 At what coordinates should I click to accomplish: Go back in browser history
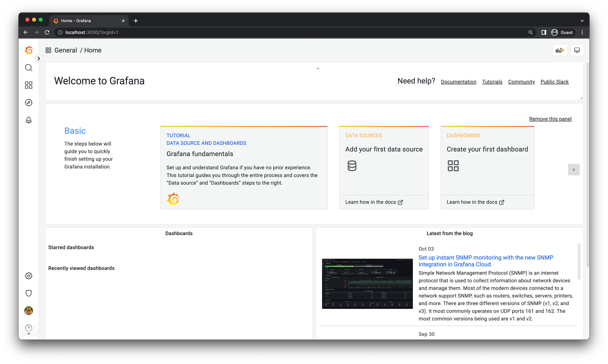(26, 32)
